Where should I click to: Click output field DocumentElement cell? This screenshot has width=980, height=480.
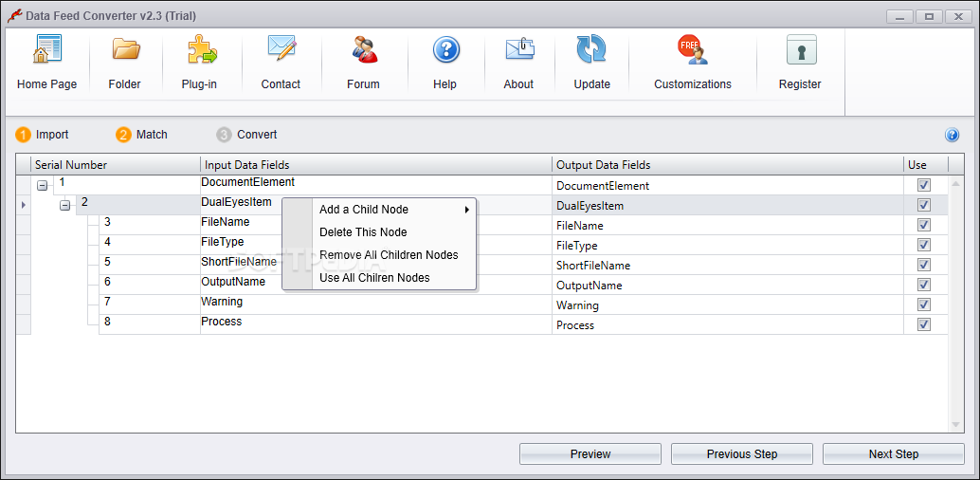pyautogui.click(x=728, y=185)
